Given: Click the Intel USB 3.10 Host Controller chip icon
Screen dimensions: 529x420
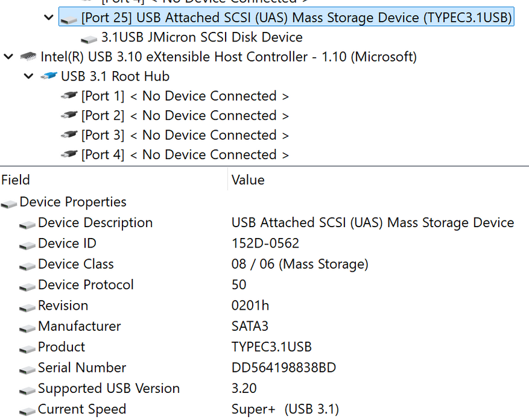Looking at the screenshot, I should pos(28,57).
